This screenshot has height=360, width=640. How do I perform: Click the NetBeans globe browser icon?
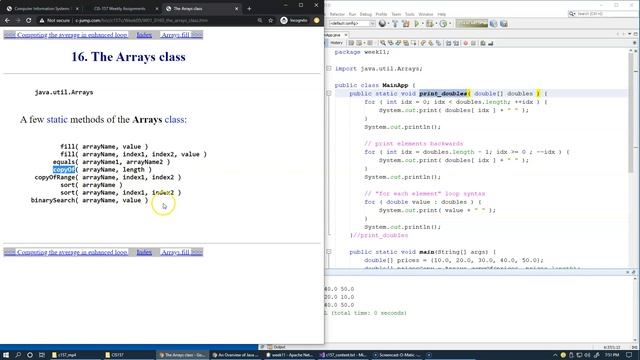point(382,24)
